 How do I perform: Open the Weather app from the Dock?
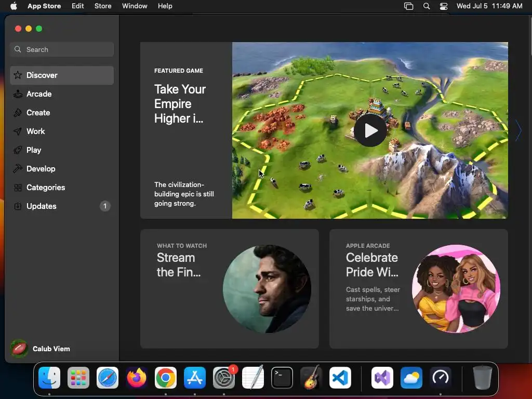pos(411,378)
